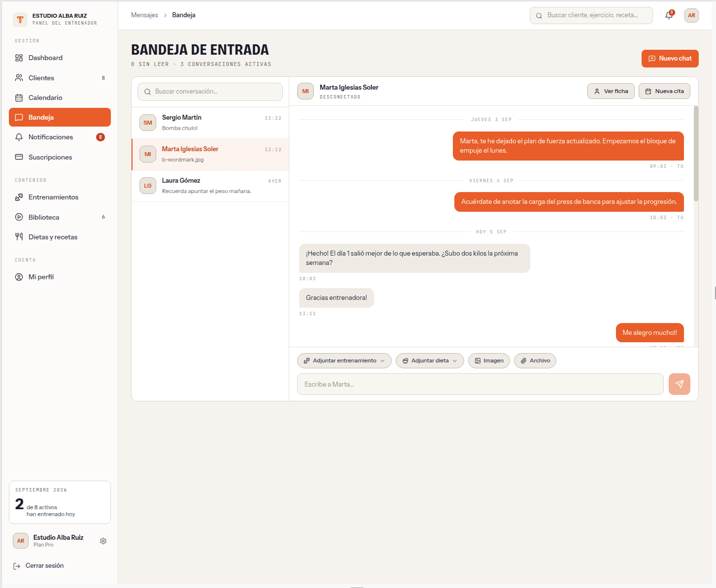
Task: Focus the Escribe a Marta message field
Action: coord(480,384)
